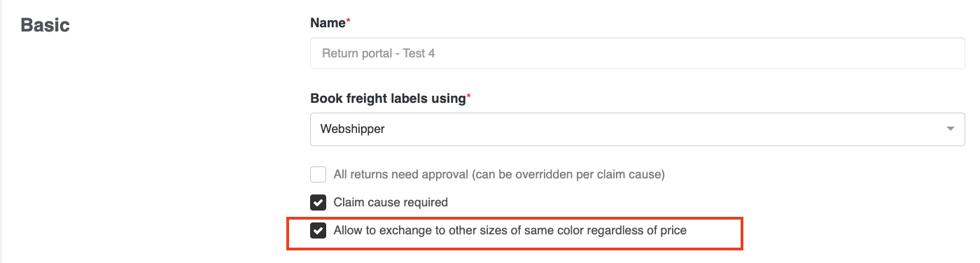This screenshot has height=263, width=980.
Task: Focus the Name input field
Action: (x=638, y=52)
